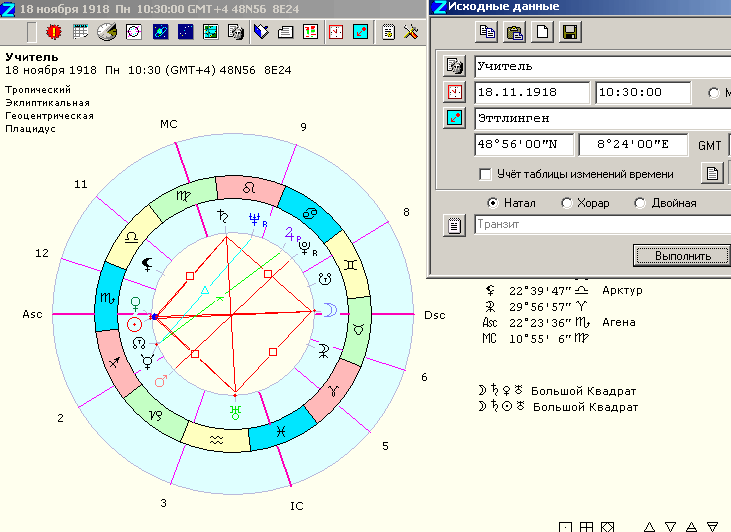
Task: Click the blue Moon glyph near Dsc
Action: coord(330,310)
